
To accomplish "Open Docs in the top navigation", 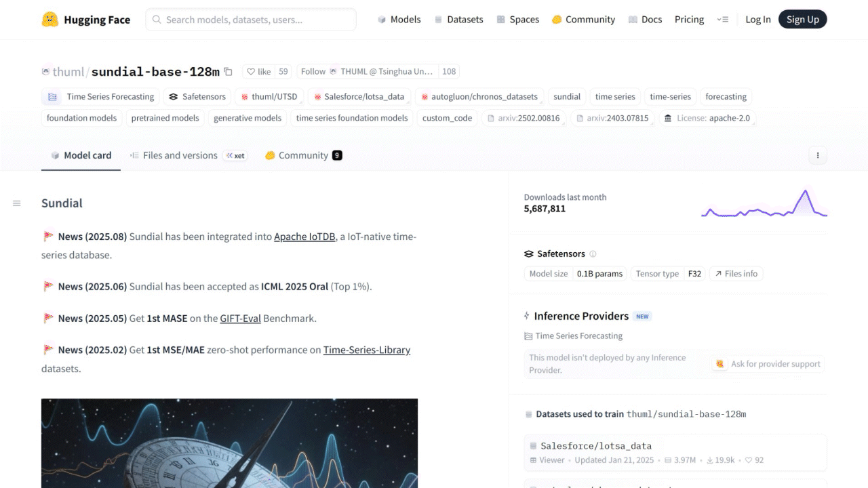I will point(645,20).
